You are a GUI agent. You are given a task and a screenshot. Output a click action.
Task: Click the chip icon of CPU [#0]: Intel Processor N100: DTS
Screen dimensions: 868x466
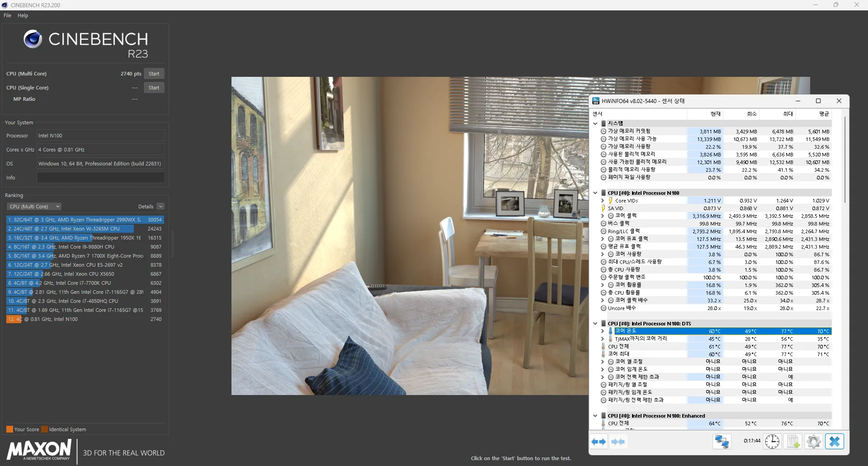(x=603, y=324)
